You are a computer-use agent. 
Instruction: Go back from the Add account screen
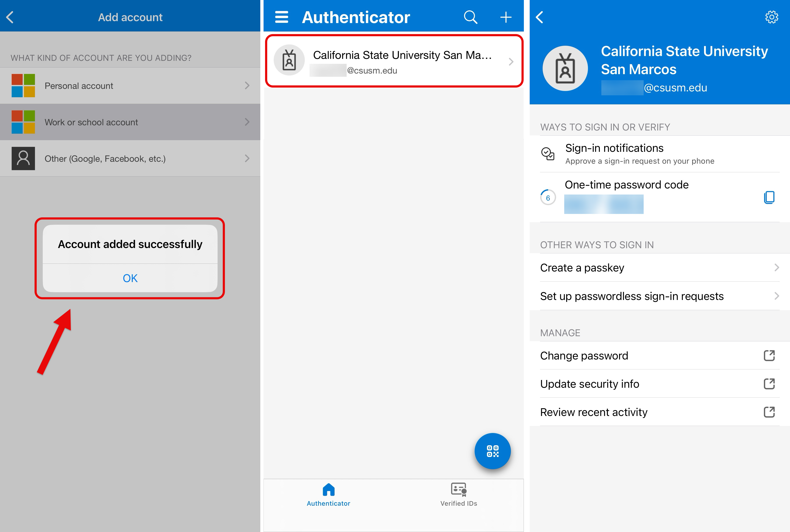coord(10,17)
